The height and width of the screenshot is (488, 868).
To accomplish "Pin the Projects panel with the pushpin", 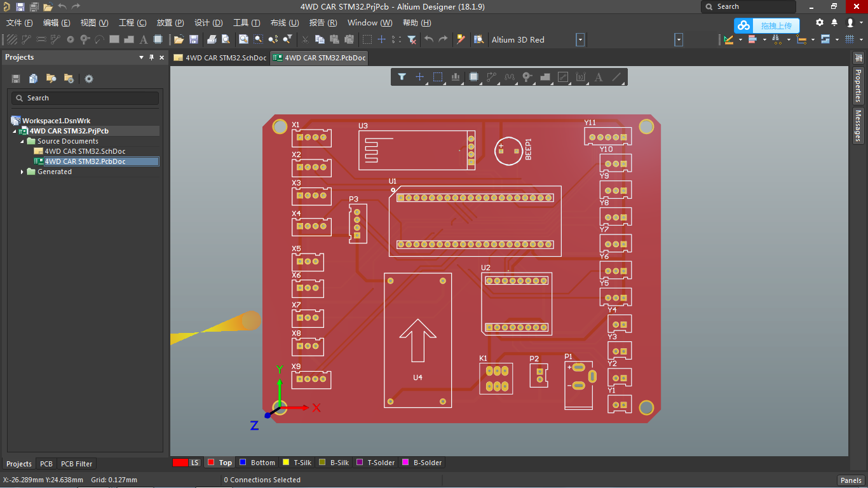I will pyautogui.click(x=151, y=57).
